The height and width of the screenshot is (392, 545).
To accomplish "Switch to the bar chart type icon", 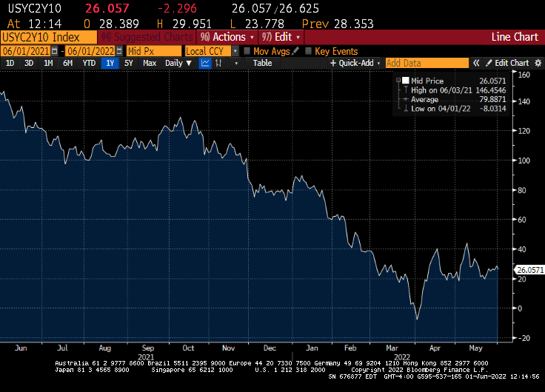I will [x=218, y=64].
